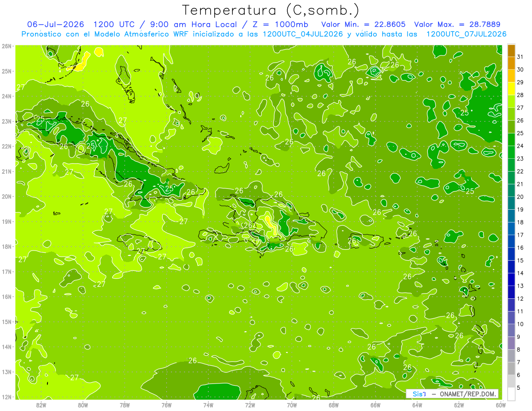Pick the orange-brown swatch above 31 on colorbar
The height and width of the screenshot is (411, 532).
click(511, 50)
